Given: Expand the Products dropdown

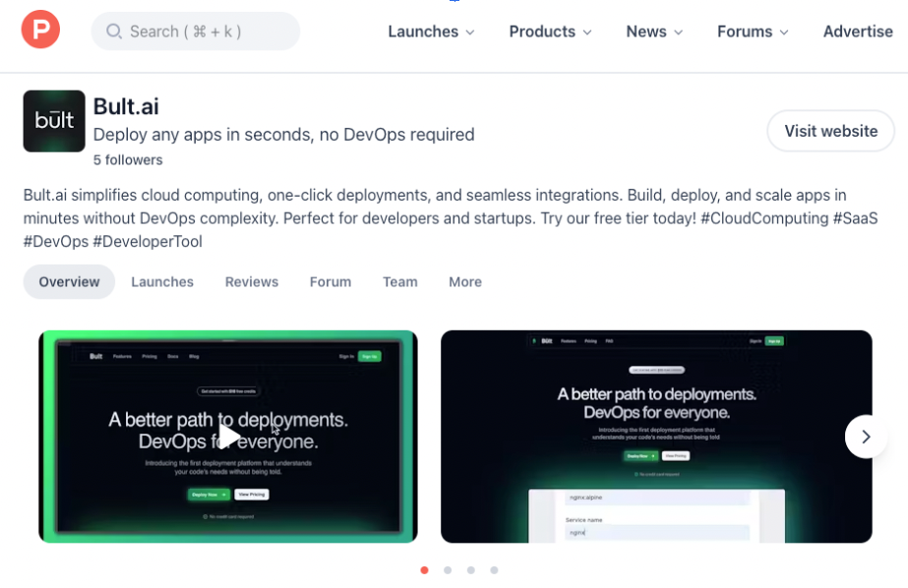Looking at the screenshot, I should tap(549, 31).
